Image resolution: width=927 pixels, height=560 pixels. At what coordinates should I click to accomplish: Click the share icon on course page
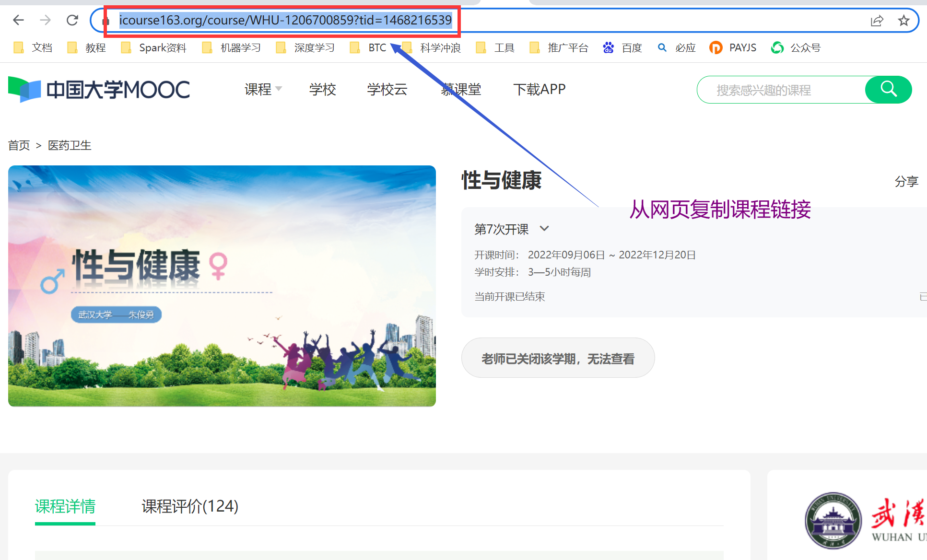(x=908, y=181)
